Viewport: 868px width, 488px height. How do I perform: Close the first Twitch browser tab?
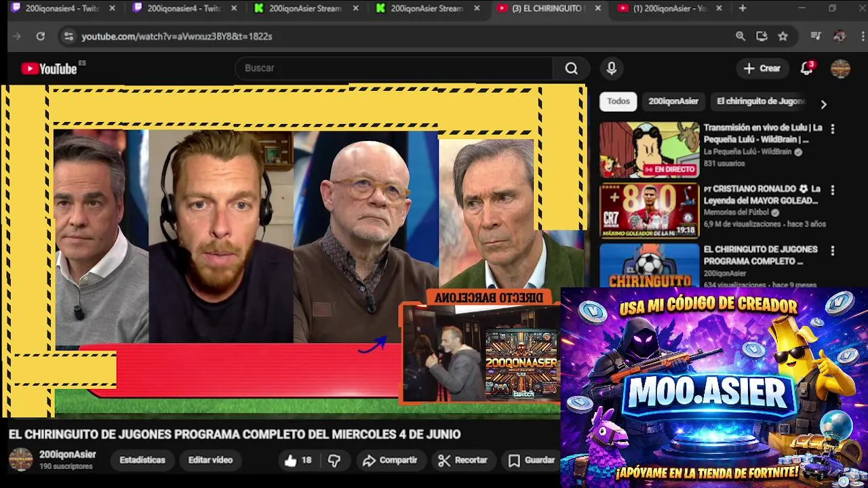pos(112,9)
